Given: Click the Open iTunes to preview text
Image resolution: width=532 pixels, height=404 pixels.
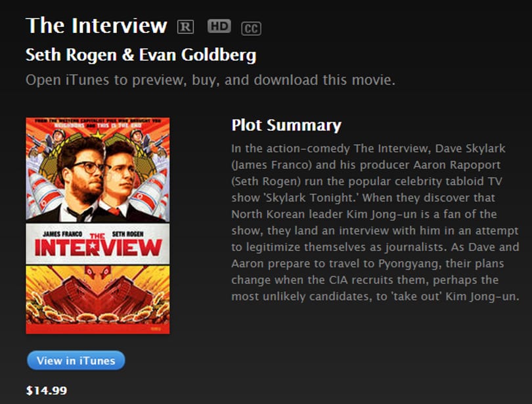Looking at the screenshot, I should click(210, 80).
